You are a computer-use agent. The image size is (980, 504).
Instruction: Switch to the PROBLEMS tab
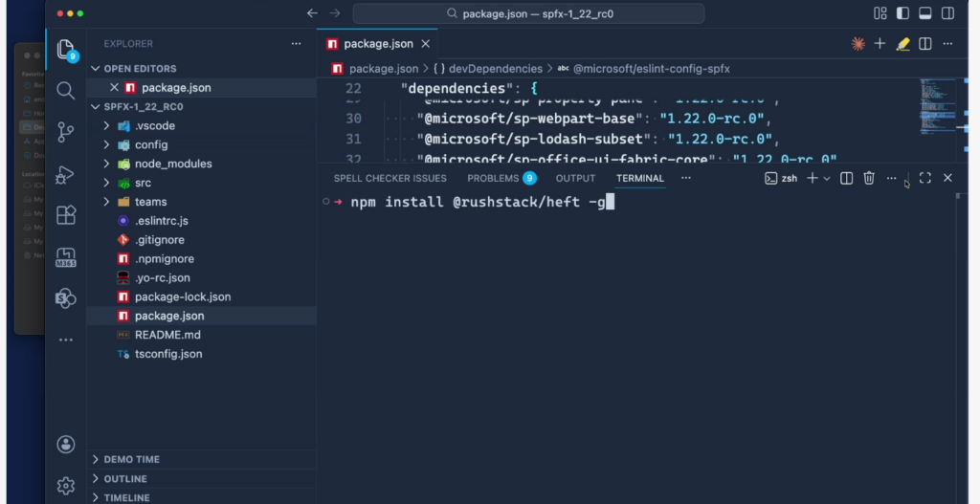tap(493, 178)
